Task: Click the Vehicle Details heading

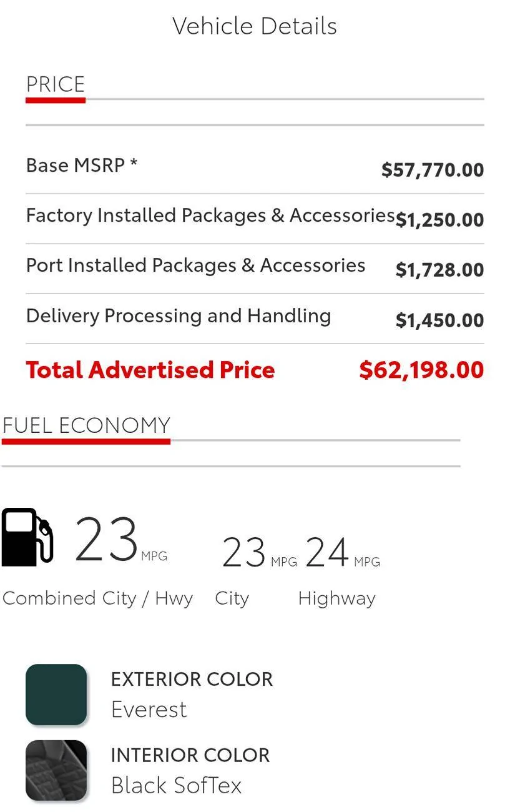Action: point(255,26)
